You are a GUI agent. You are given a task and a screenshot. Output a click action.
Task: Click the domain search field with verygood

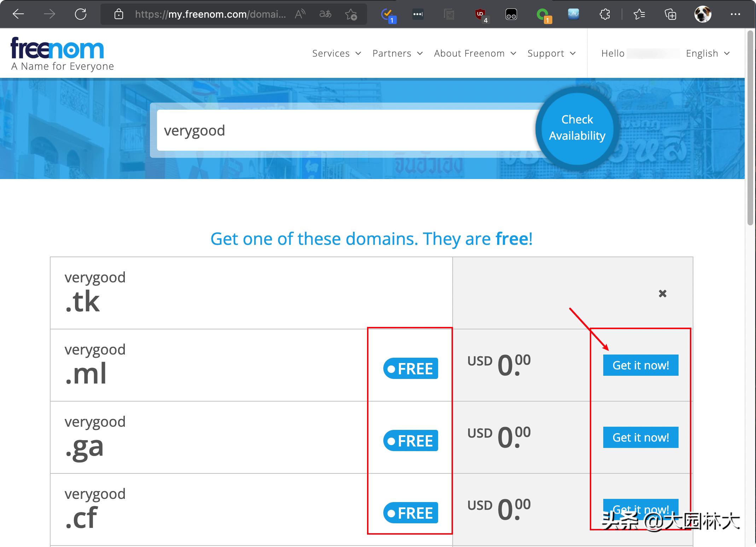point(347,130)
